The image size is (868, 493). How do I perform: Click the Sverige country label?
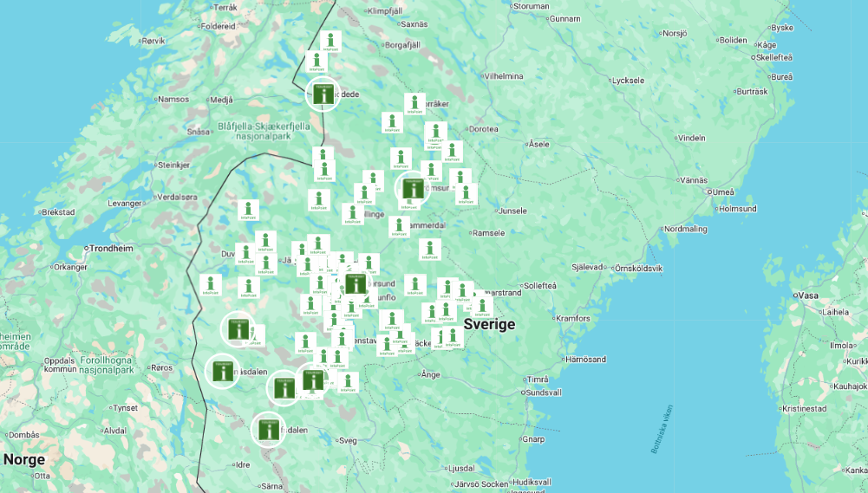[x=489, y=324]
